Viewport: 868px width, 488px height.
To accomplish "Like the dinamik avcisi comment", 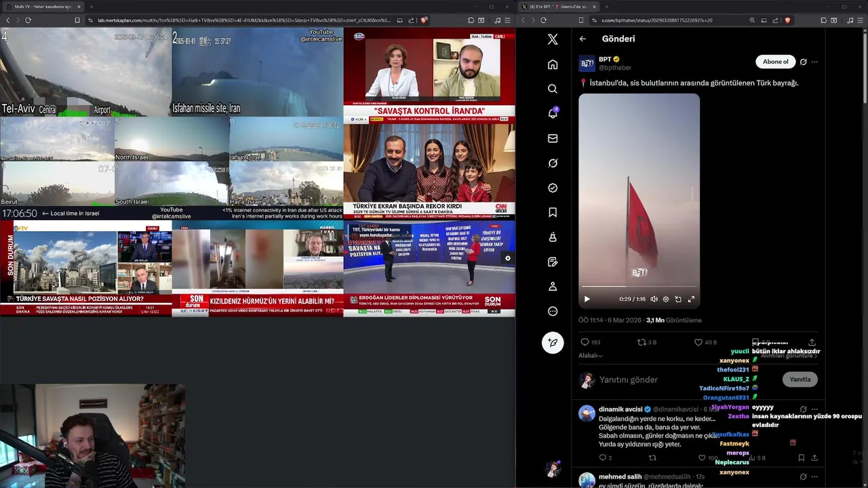I will click(x=702, y=458).
